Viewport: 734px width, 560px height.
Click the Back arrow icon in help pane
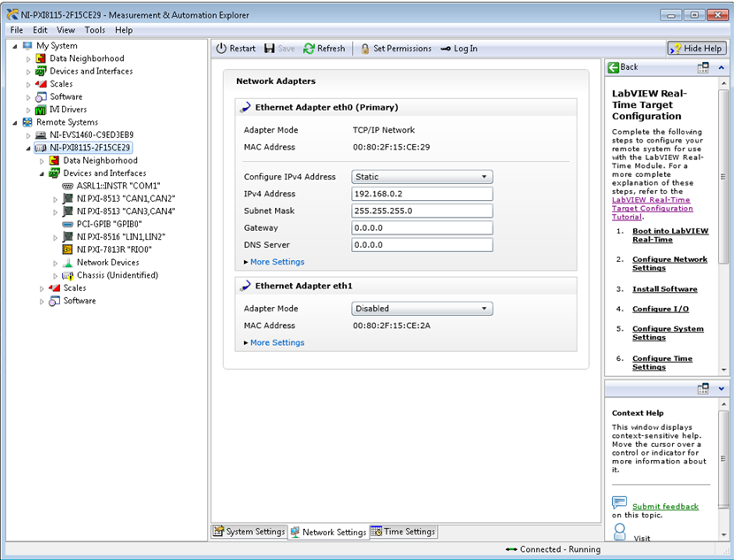tap(613, 67)
